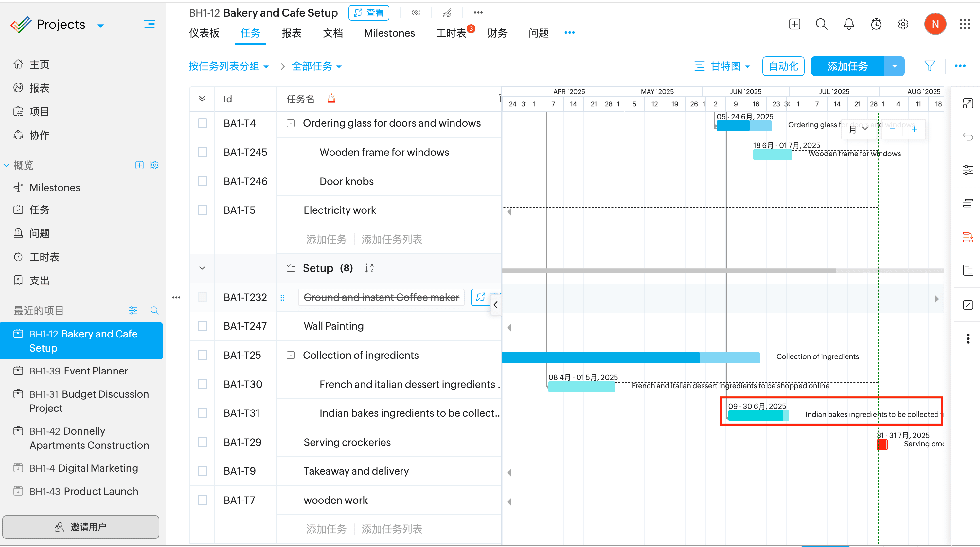Open the apps grid launcher icon

(965, 24)
